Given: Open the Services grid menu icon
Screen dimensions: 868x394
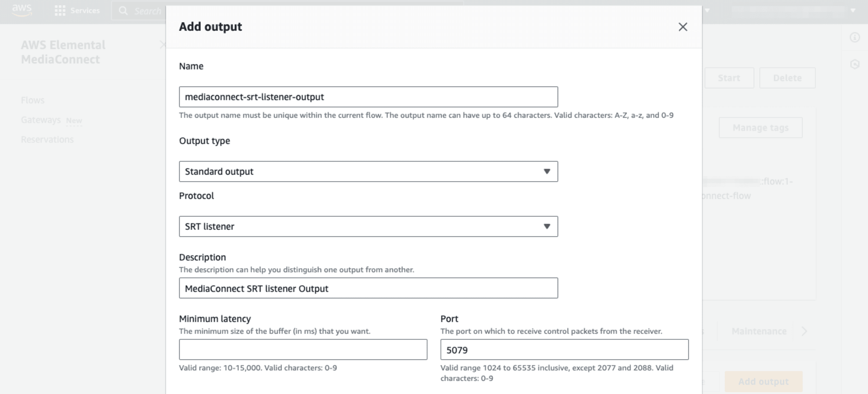Looking at the screenshot, I should 60,10.
